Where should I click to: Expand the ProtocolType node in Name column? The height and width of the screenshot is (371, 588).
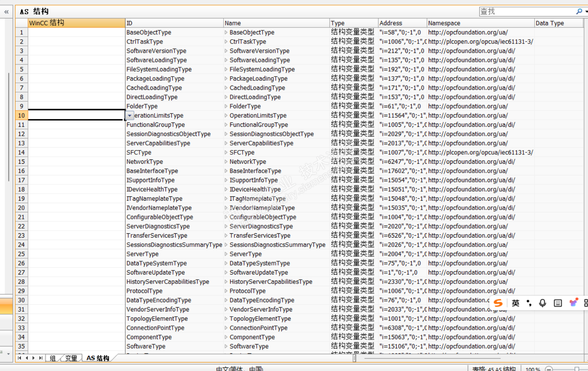pos(226,291)
